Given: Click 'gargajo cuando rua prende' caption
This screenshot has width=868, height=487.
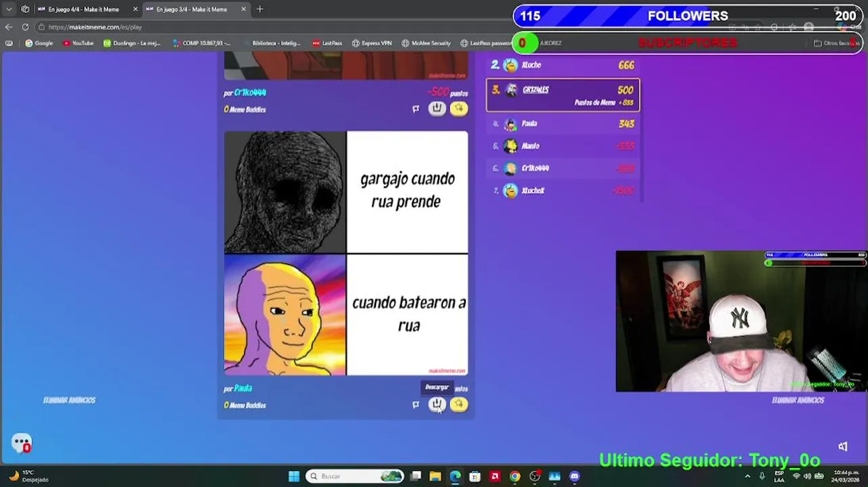Looking at the screenshot, I should [x=407, y=190].
